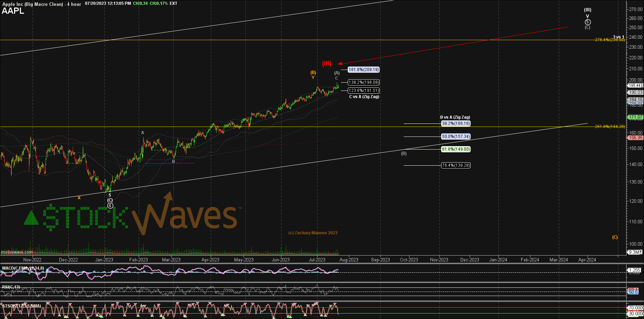Click the 'B vs A (Zig Zag)' annotation
The width and height of the screenshot is (644, 319).
coord(455,117)
